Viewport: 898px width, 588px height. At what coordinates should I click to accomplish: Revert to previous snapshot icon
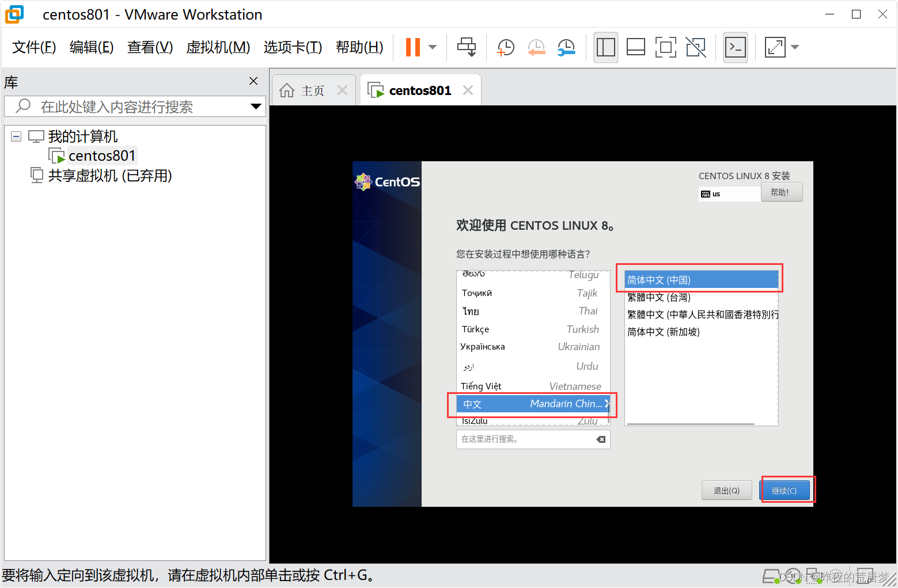tap(536, 47)
